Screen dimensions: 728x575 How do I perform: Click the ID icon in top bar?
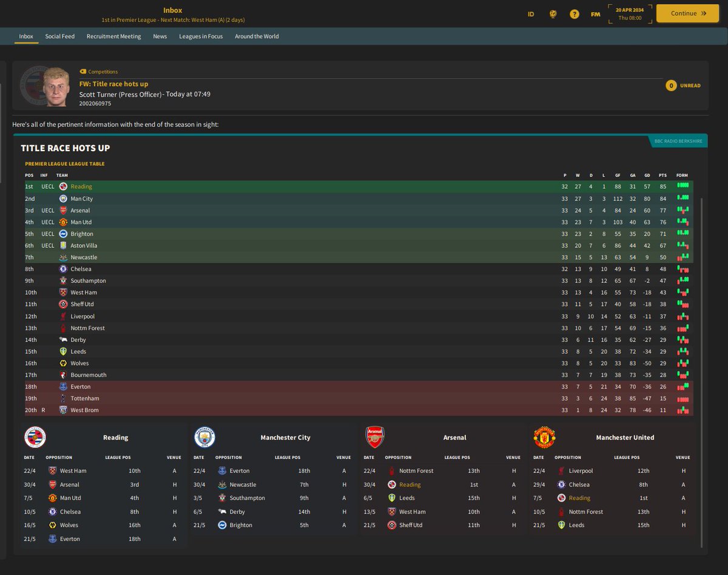coord(531,13)
